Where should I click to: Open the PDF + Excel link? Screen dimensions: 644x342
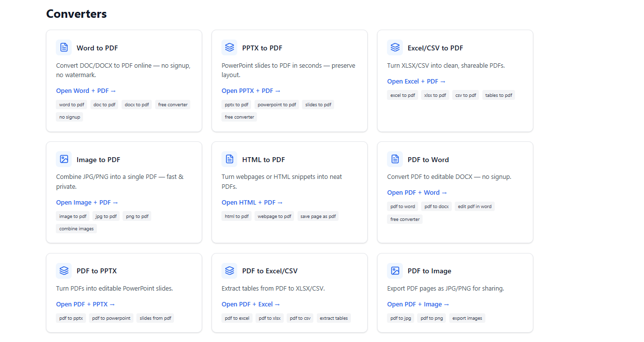251,304
